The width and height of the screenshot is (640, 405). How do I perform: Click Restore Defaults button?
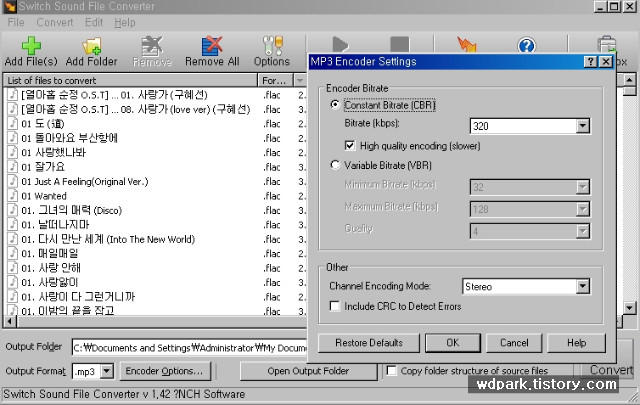pyautogui.click(x=369, y=343)
